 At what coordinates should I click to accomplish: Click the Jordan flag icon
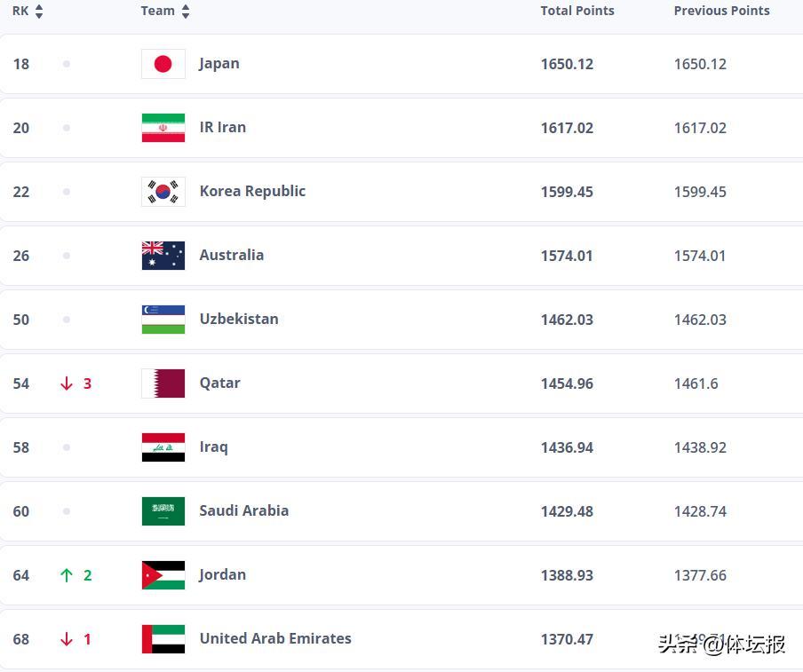click(x=163, y=575)
